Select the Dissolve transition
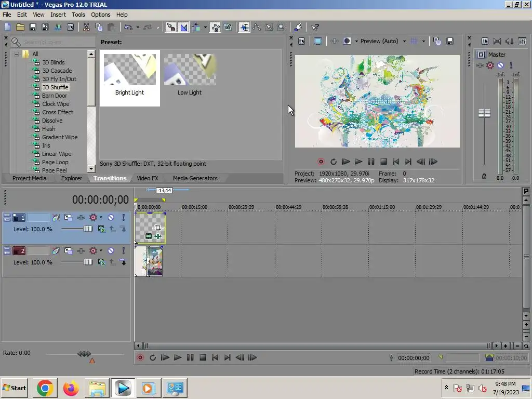The width and height of the screenshot is (532, 399). coord(52,121)
